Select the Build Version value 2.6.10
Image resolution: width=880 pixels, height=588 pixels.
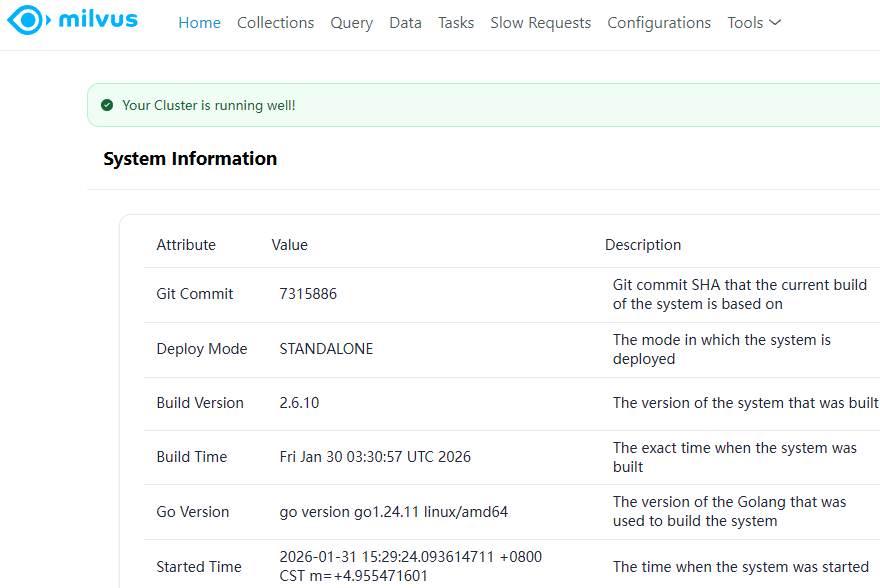(x=299, y=403)
